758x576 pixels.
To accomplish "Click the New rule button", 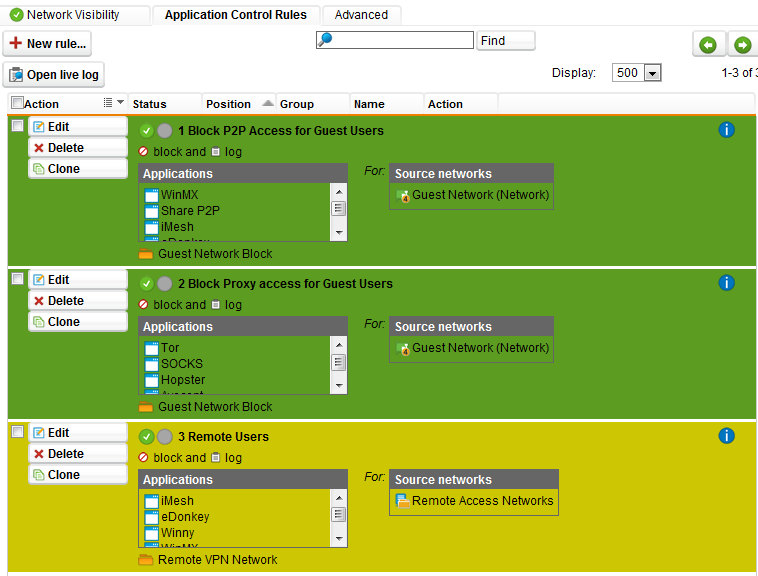I will point(47,44).
